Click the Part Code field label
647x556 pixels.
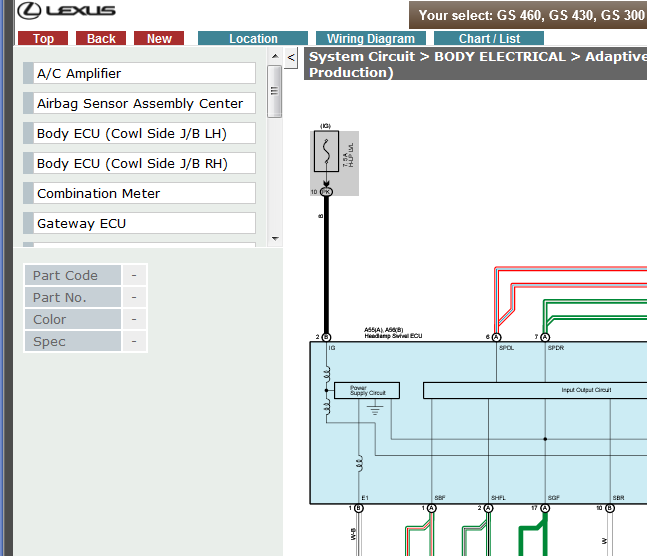click(x=73, y=275)
